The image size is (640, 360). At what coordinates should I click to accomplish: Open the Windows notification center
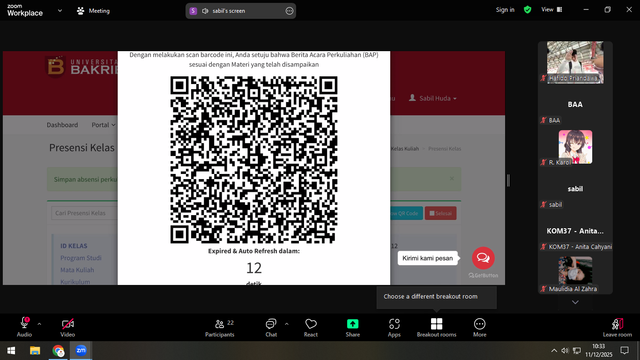pos(624,351)
